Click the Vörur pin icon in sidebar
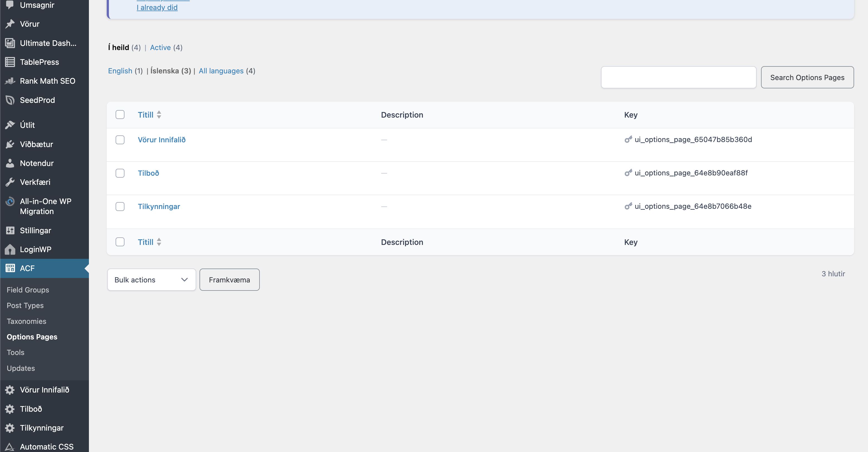Image resolution: width=868 pixels, height=452 pixels. click(10, 24)
